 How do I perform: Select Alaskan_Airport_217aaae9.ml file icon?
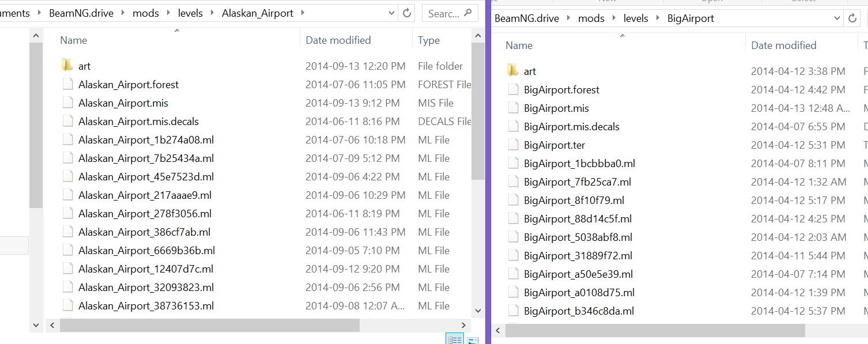[68, 195]
